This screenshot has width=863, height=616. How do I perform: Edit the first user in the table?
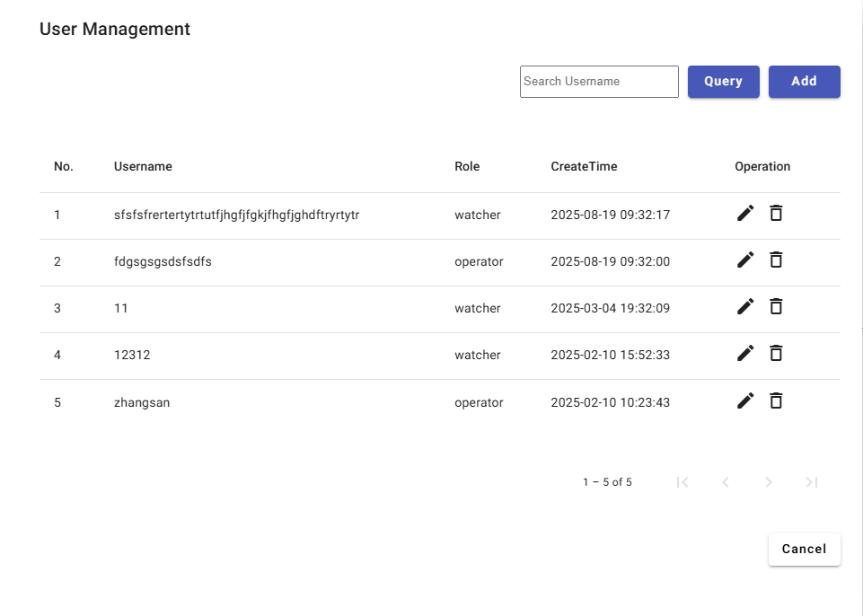745,213
